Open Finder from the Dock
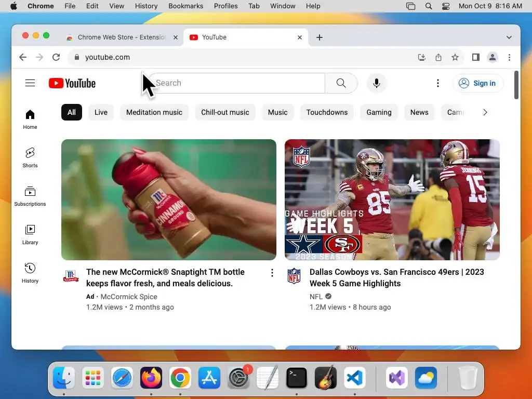Screen dimensions: 532x399 [x=64, y=378]
